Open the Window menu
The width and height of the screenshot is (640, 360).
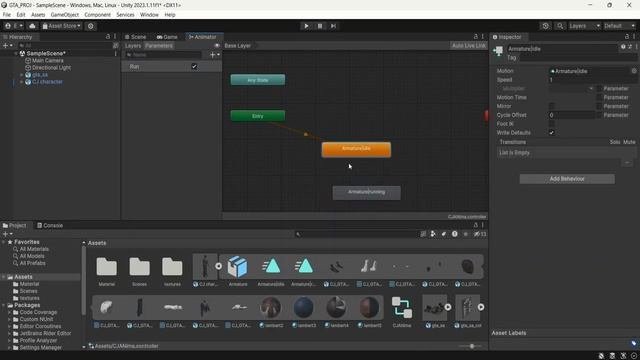pyautogui.click(x=149, y=15)
